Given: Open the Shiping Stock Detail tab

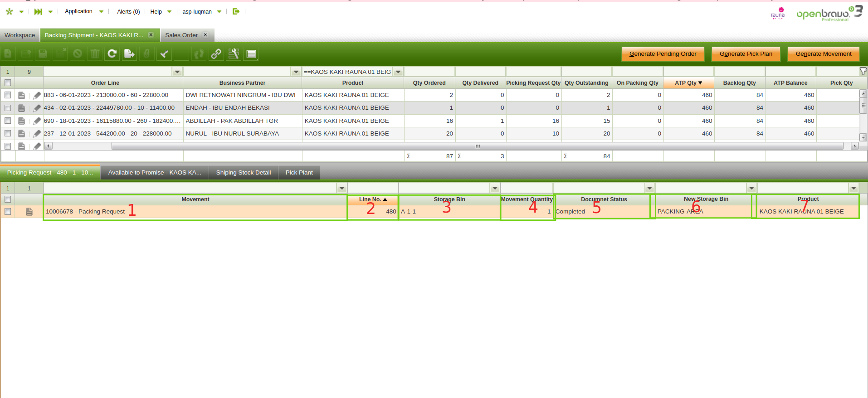Looking at the screenshot, I should (243, 173).
